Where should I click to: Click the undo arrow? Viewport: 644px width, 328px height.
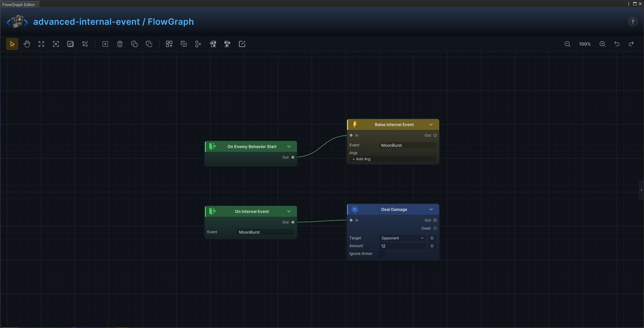(617, 44)
